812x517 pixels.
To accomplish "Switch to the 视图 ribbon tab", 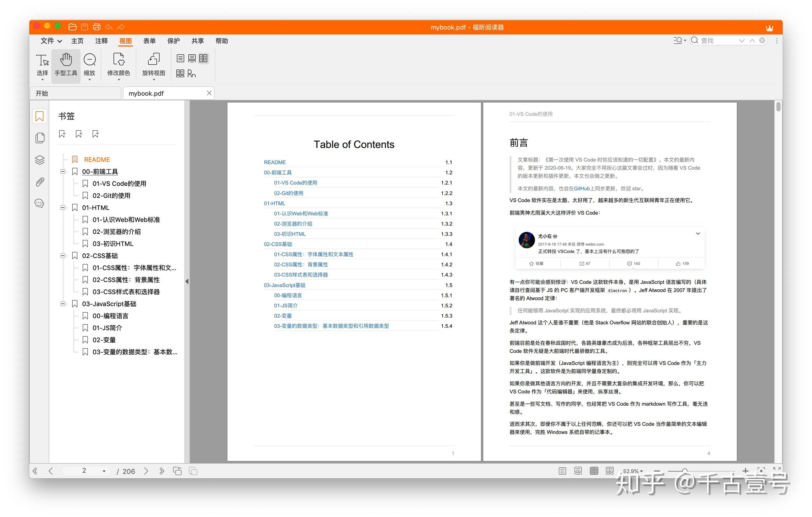I will click(125, 41).
